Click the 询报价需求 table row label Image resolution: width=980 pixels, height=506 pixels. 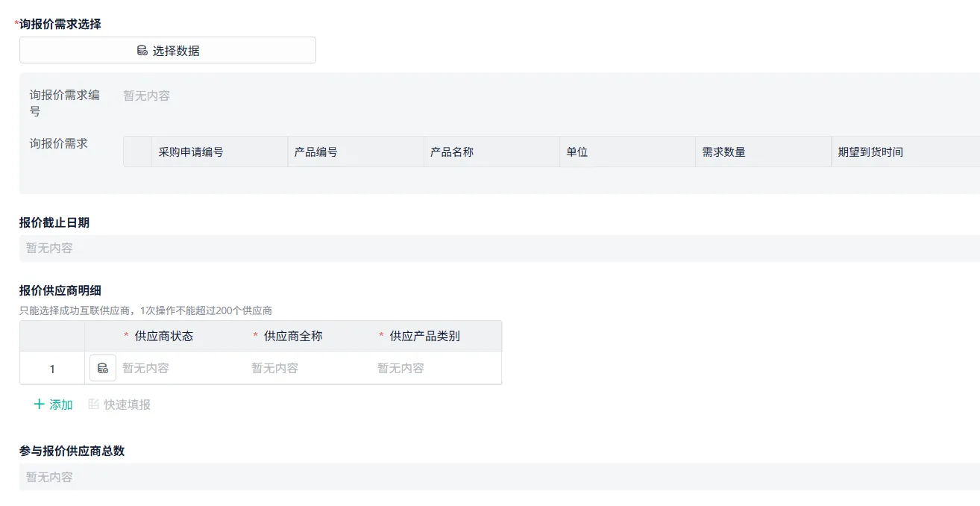coord(59,143)
